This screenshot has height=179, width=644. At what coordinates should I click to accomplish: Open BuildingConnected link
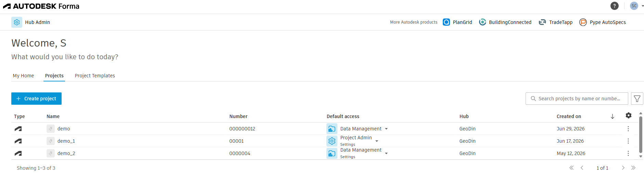coord(510,22)
